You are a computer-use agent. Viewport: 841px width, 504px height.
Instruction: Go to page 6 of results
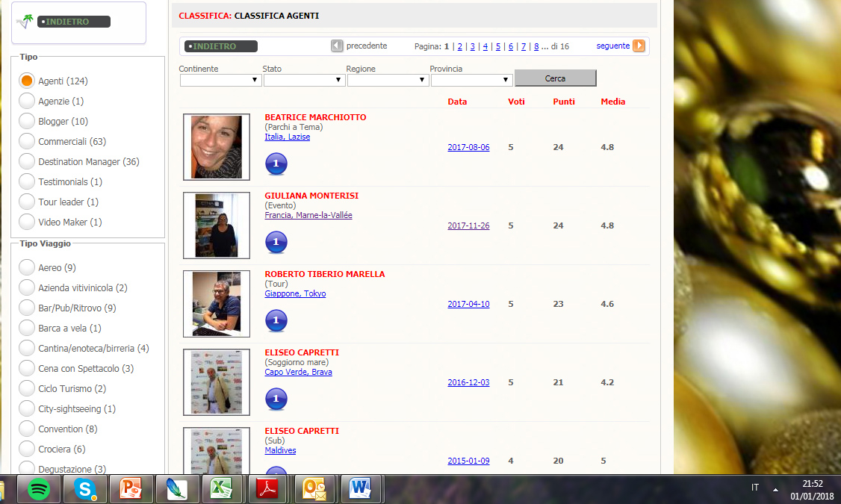(x=511, y=46)
